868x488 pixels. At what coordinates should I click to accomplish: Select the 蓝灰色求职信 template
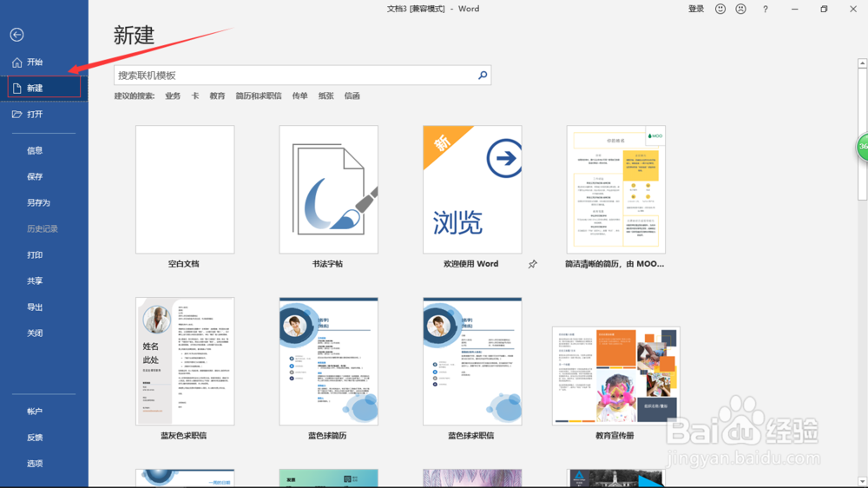185,361
